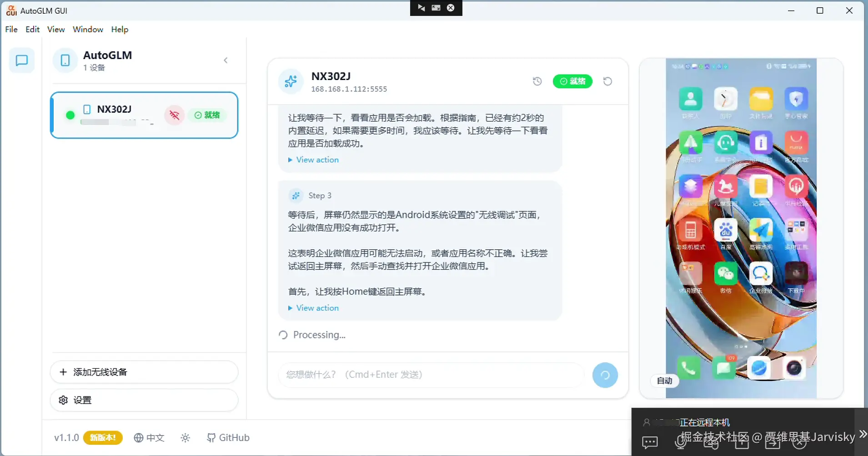Viewport: 868px width, 456px height.
Task: Click the remote toolbar close button
Action: click(x=451, y=8)
